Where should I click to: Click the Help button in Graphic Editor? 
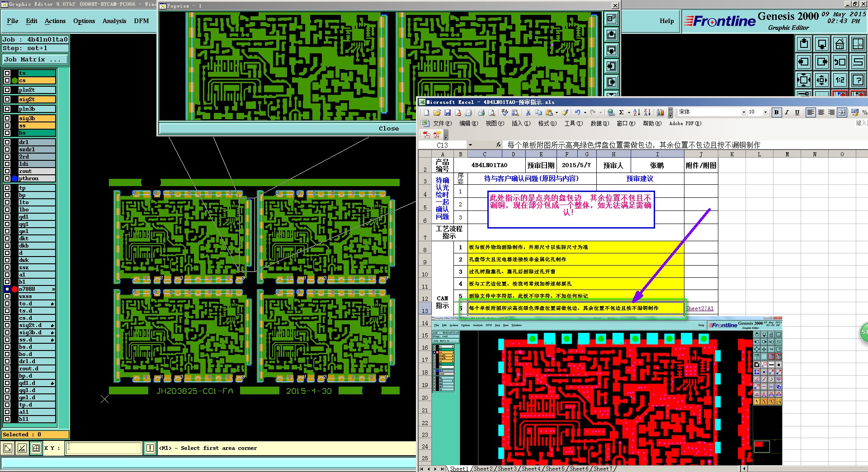tap(666, 21)
